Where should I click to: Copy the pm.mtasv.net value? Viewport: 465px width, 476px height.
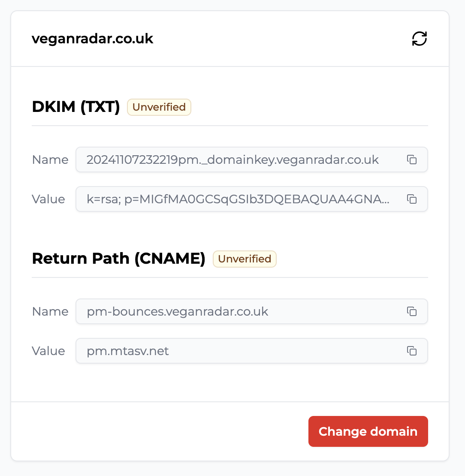[x=412, y=351]
